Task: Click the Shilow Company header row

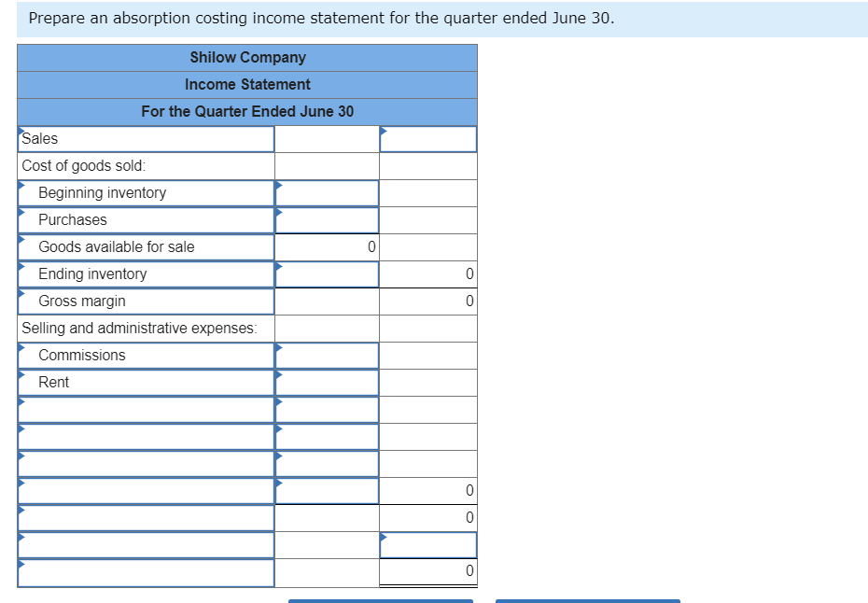Action: point(246,57)
